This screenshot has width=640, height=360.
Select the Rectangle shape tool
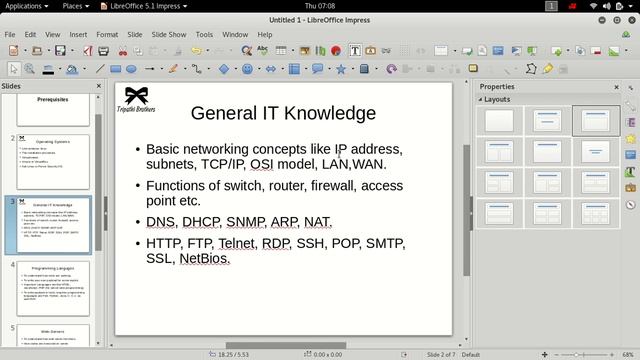point(116,69)
